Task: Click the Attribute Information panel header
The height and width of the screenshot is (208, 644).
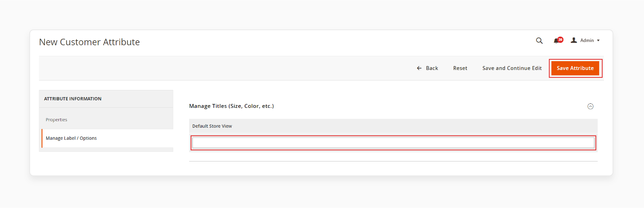Action: 106,99
